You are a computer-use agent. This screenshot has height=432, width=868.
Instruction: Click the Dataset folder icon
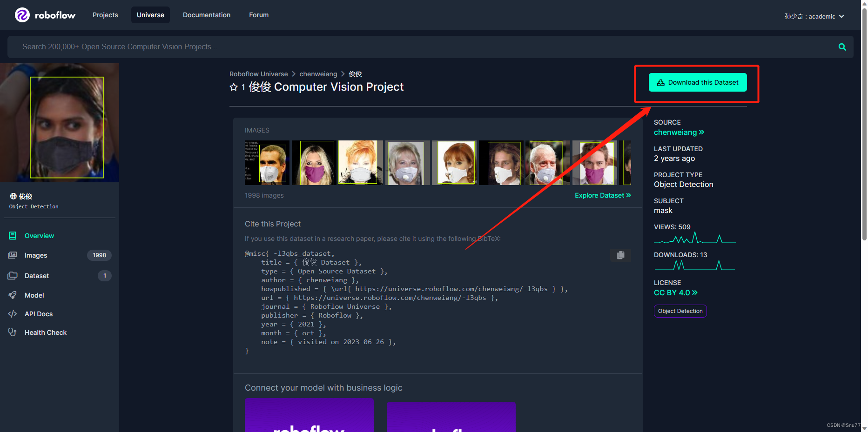tap(13, 276)
